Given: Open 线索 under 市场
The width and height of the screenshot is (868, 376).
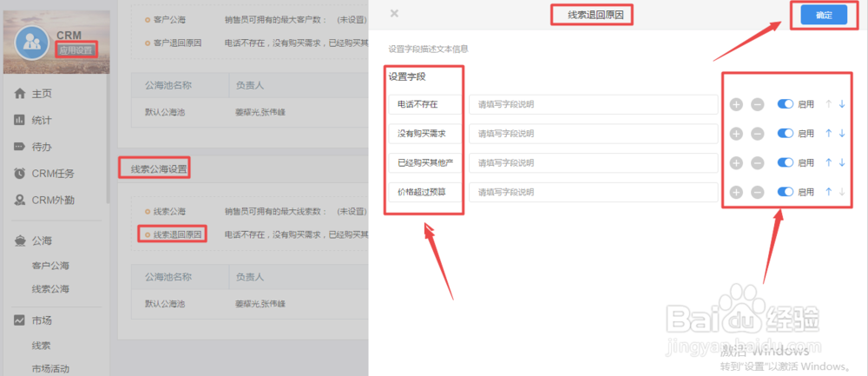Looking at the screenshot, I should pyautogui.click(x=41, y=346).
